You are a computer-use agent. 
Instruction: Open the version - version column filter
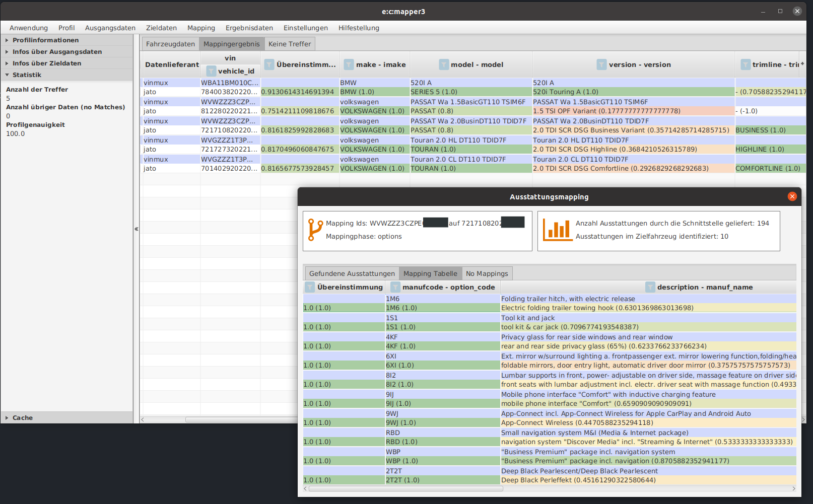pyautogui.click(x=601, y=64)
